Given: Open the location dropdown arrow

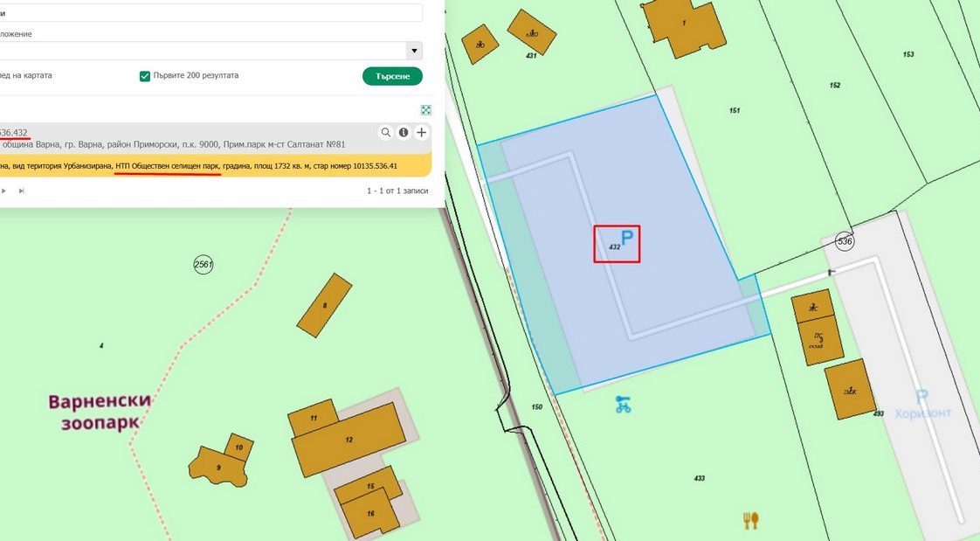Looking at the screenshot, I should pyautogui.click(x=415, y=51).
